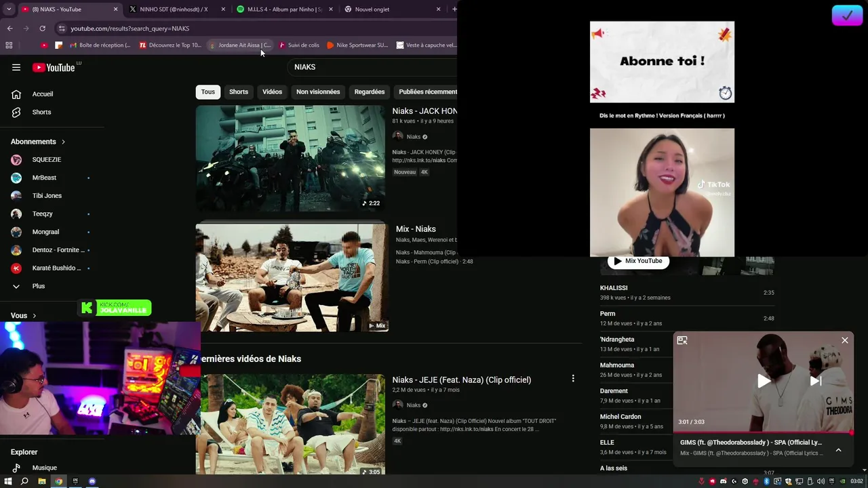This screenshot has height=488, width=868.
Task: Click the Mix YouTube play button
Action: point(638,261)
